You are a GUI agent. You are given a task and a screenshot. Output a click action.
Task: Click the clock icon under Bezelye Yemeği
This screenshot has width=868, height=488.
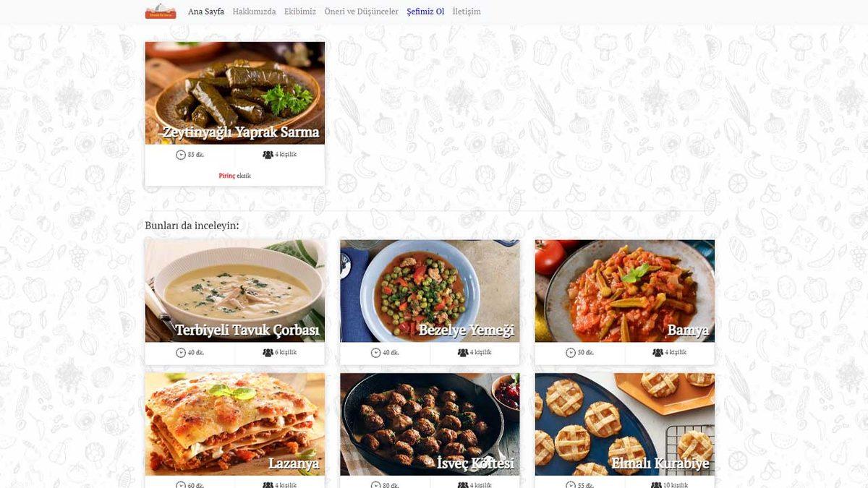click(x=376, y=353)
